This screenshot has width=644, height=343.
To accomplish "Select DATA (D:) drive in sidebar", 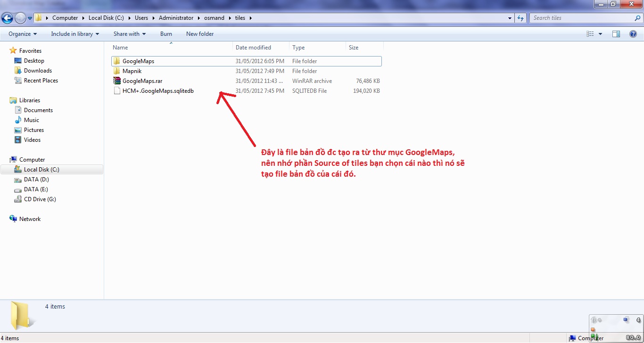I will [x=36, y=180].
